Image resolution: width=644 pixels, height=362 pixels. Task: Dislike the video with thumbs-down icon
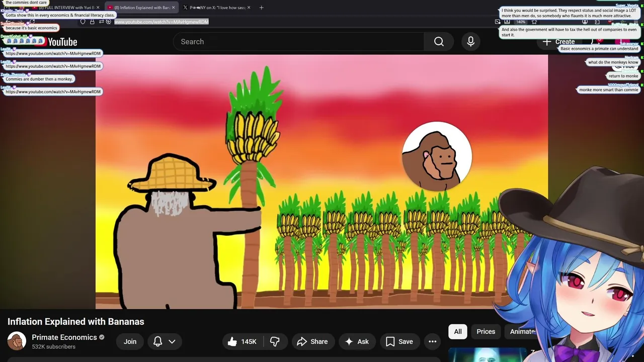pos(275,341)
